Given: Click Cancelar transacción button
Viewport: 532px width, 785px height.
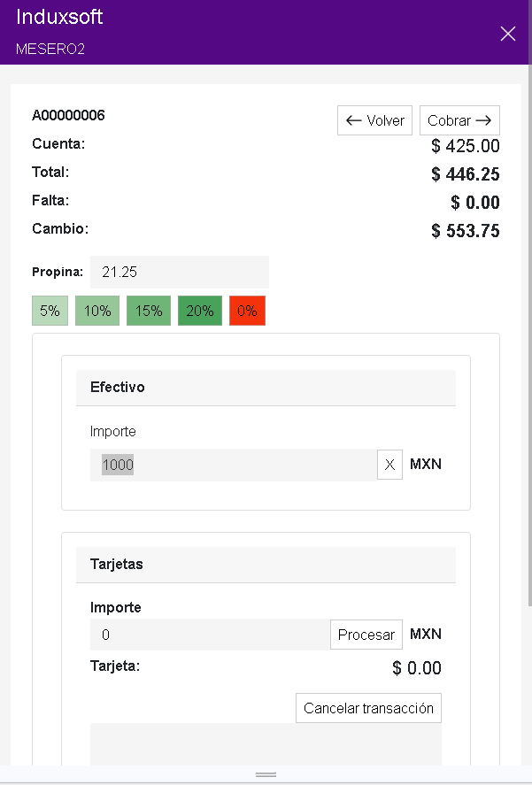Looking at the screenshot, I should [x=368, y=708].
